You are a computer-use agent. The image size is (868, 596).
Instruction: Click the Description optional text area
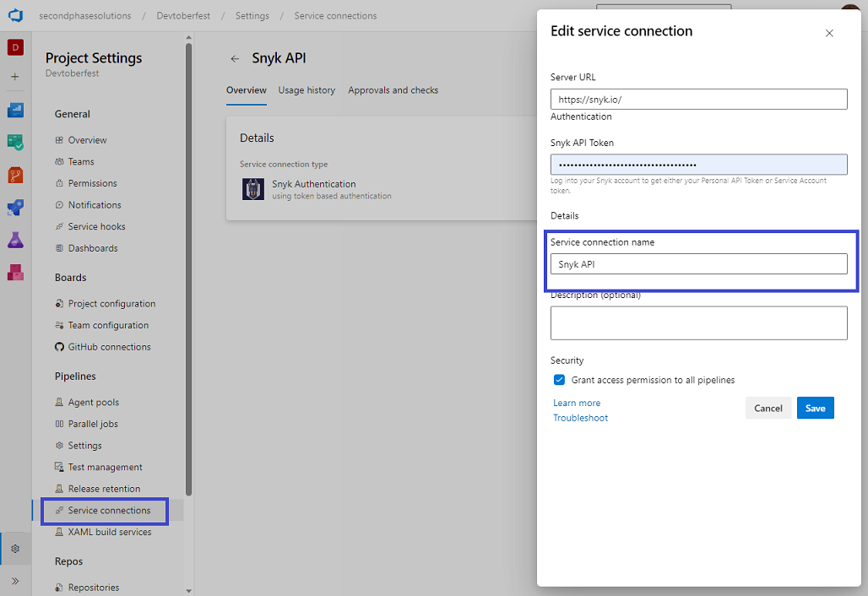(698, 322)
